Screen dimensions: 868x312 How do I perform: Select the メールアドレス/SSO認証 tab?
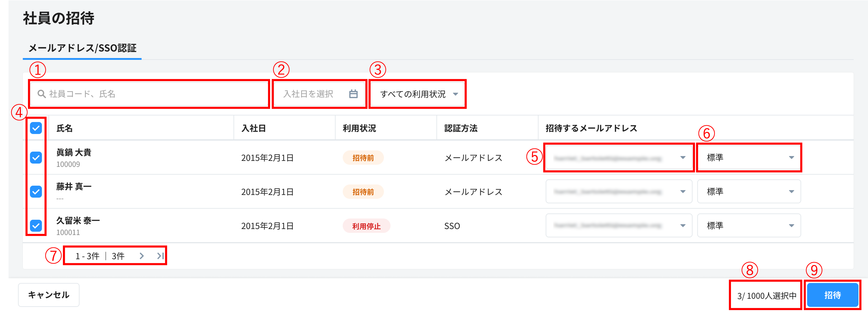click(82, 48)
